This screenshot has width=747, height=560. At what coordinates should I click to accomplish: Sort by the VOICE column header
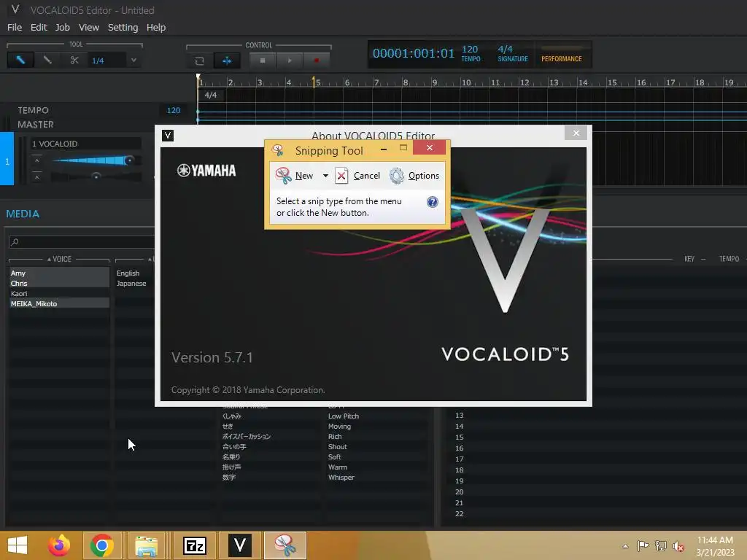(x=59, y=259)
